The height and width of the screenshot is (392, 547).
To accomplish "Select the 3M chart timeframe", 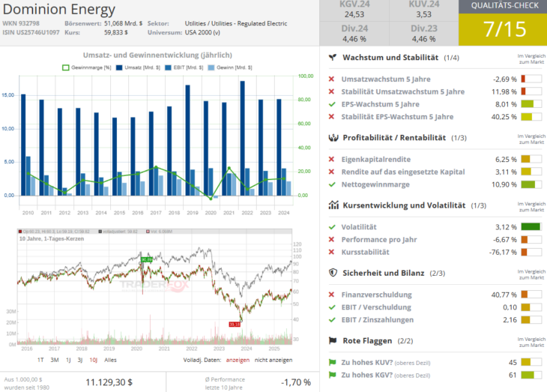I will pyautogui.click(x=55, y=360).
